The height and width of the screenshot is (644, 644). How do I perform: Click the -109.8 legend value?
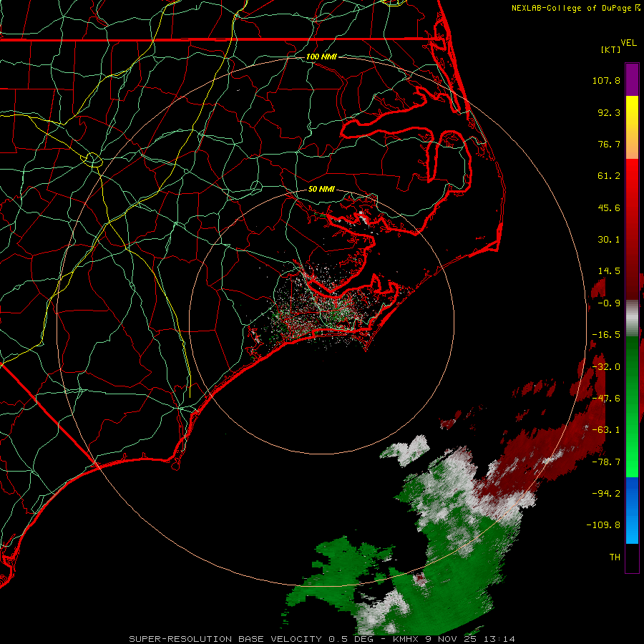(603, 525)
